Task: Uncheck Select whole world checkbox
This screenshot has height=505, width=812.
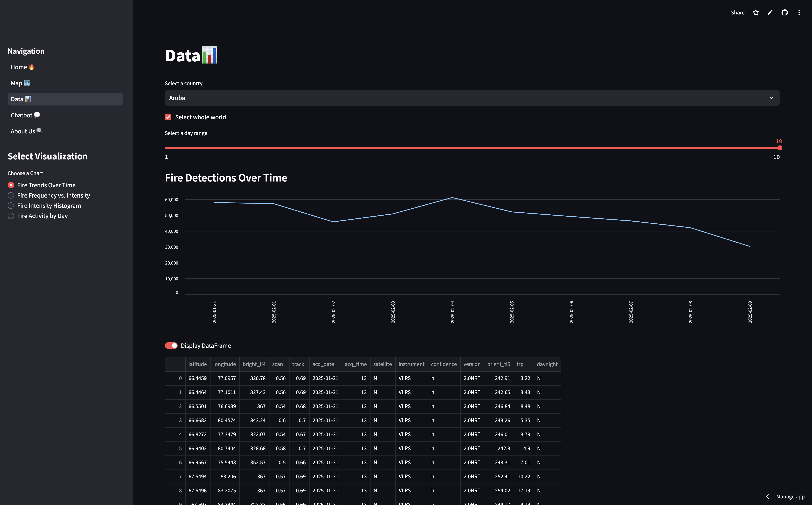Action: point(168,117)
